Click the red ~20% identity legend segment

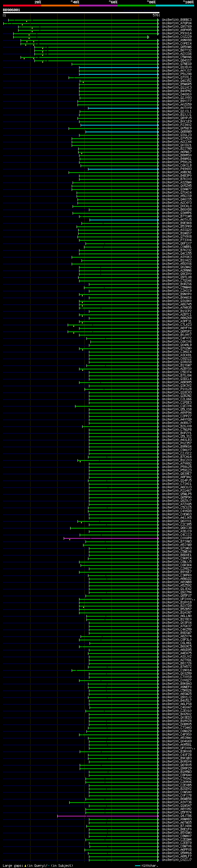(22, 6)
